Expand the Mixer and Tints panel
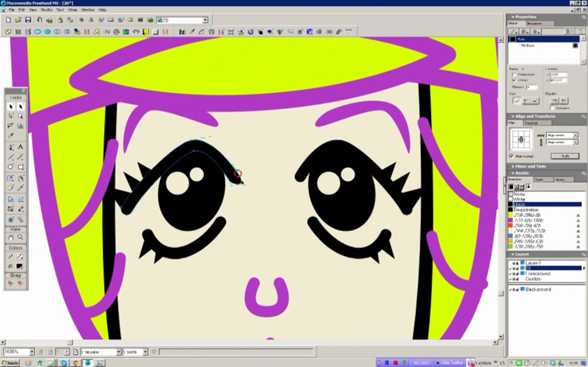 click(530, 166)
